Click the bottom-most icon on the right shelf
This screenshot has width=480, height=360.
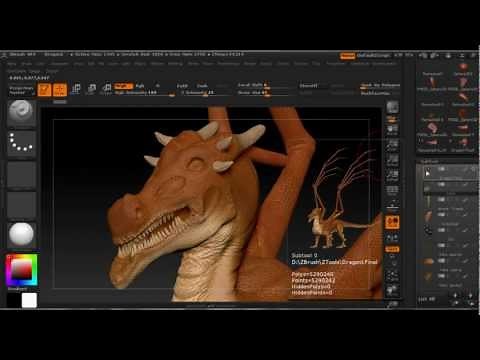[x=392, y=304]
